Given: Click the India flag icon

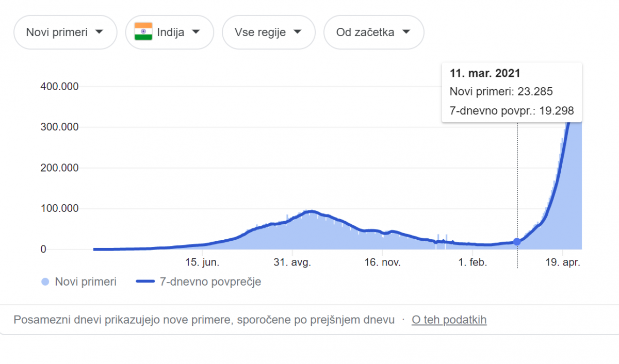Looking at the screenshot, I should 143,32.
